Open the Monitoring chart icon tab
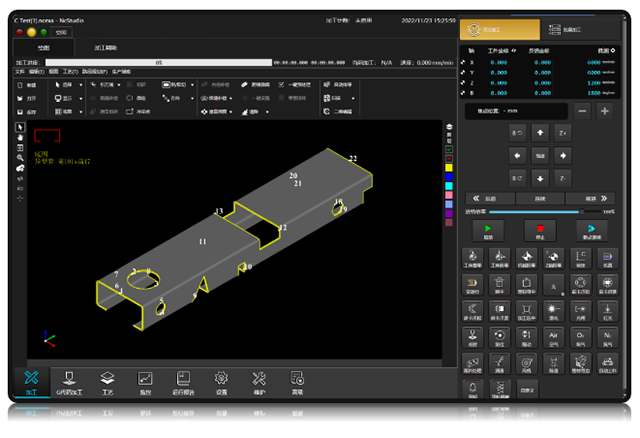Screen dimensions: 640x438 (x=145, y=380)
